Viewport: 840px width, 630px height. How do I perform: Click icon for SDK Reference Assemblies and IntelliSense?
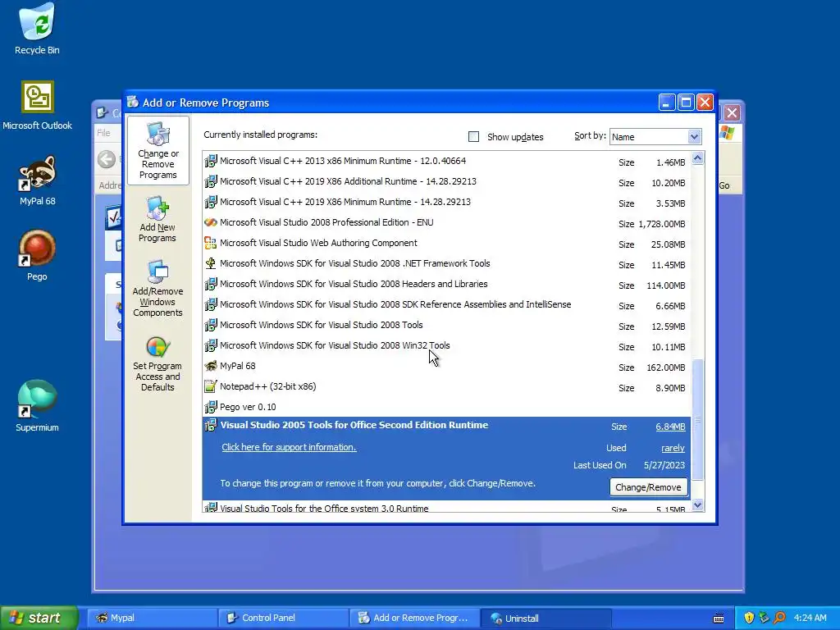(211, 304)
